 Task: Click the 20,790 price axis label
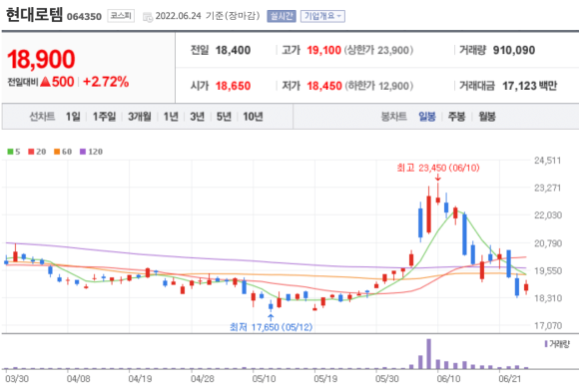click(x=548, y=243)
